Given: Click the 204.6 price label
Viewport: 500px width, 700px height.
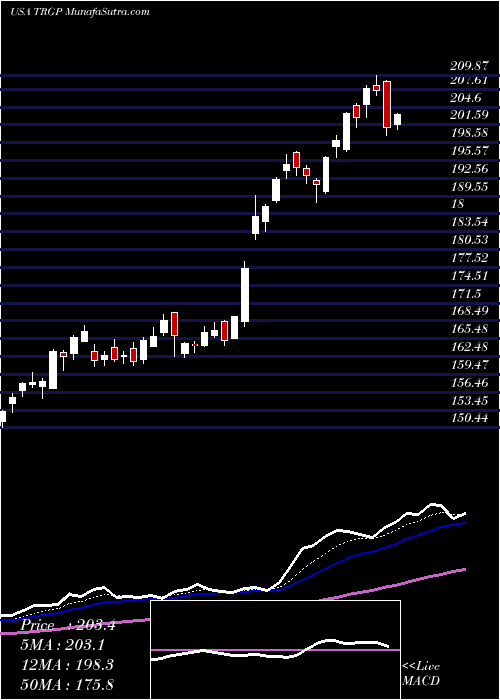Looking at the screenshot, I should [x=467, y=97].
